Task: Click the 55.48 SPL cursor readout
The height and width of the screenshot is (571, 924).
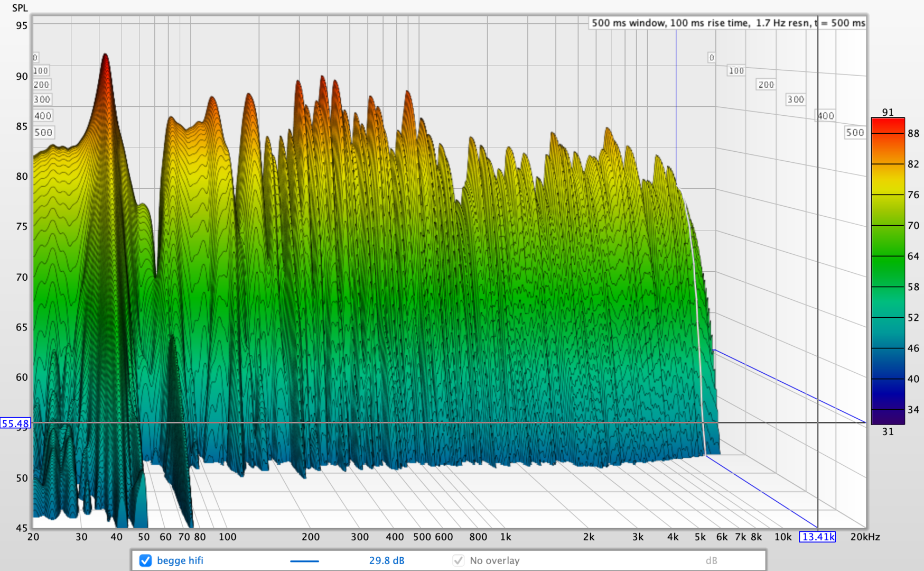Action: 15,423
